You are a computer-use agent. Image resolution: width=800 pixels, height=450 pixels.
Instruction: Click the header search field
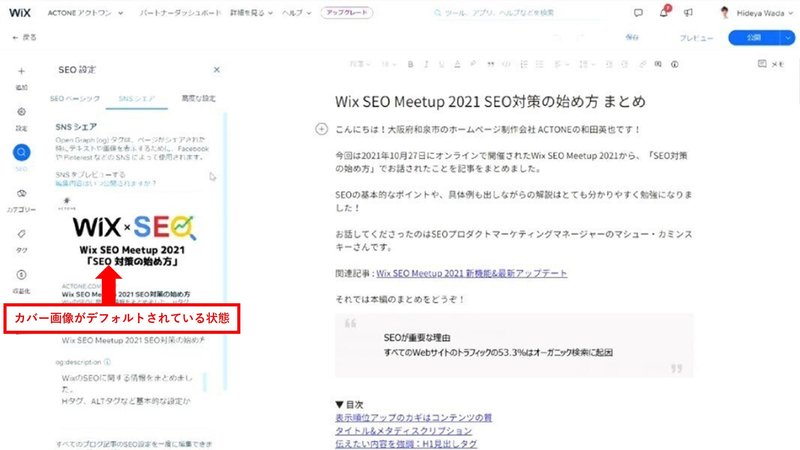click(x=520, y=13)
